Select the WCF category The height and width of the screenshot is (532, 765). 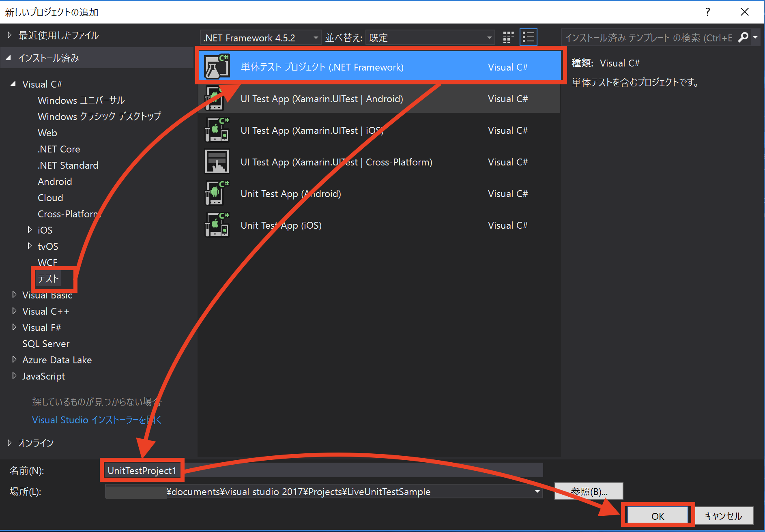point(47,262)
